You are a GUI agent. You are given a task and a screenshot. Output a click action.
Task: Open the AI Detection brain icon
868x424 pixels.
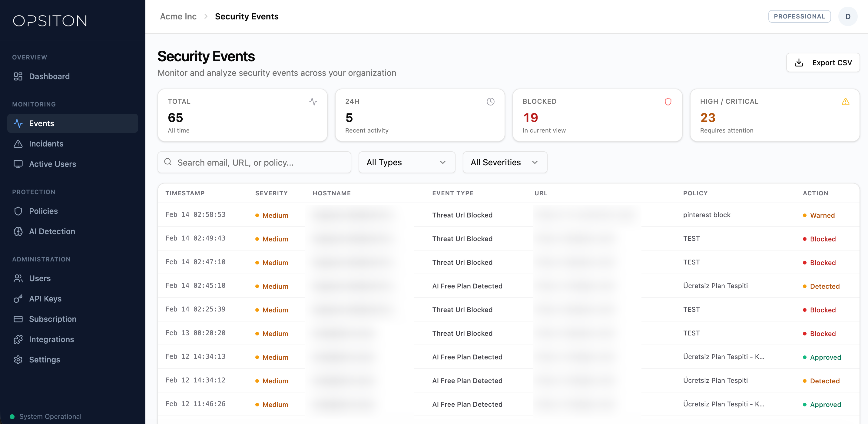[x=18, y=231]
